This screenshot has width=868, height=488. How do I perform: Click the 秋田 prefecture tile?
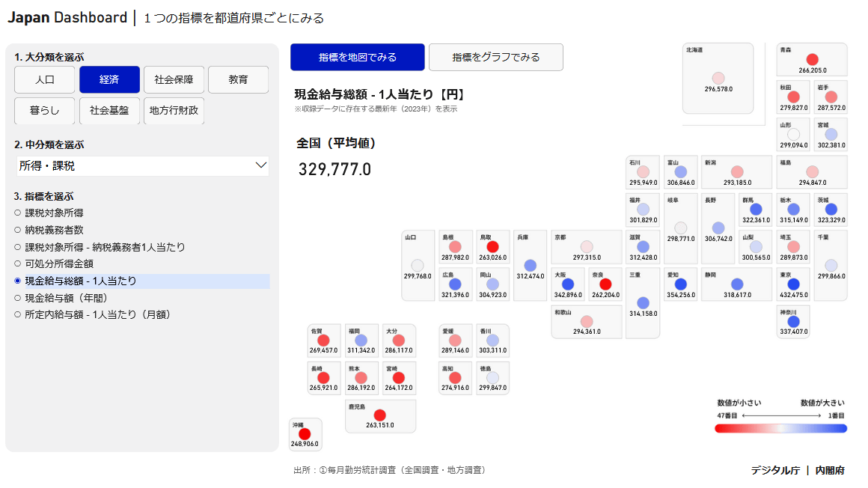(793, 97)
